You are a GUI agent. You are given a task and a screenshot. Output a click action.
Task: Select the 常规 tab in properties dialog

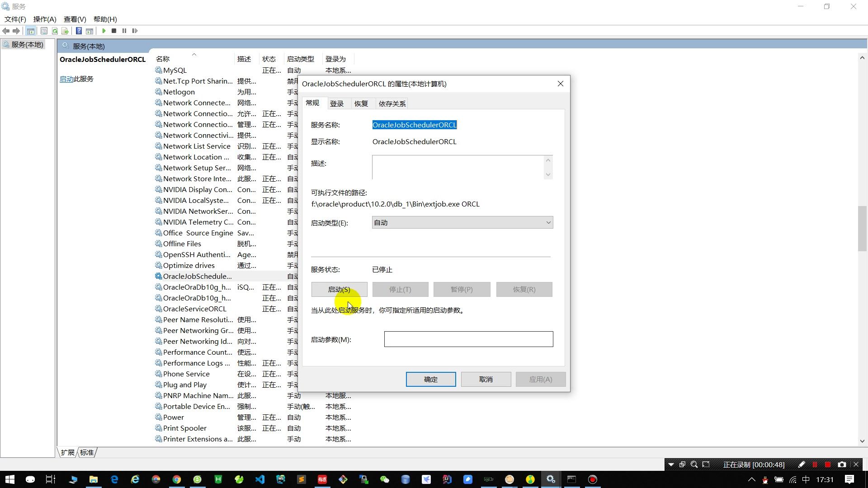tap(312, 103)
